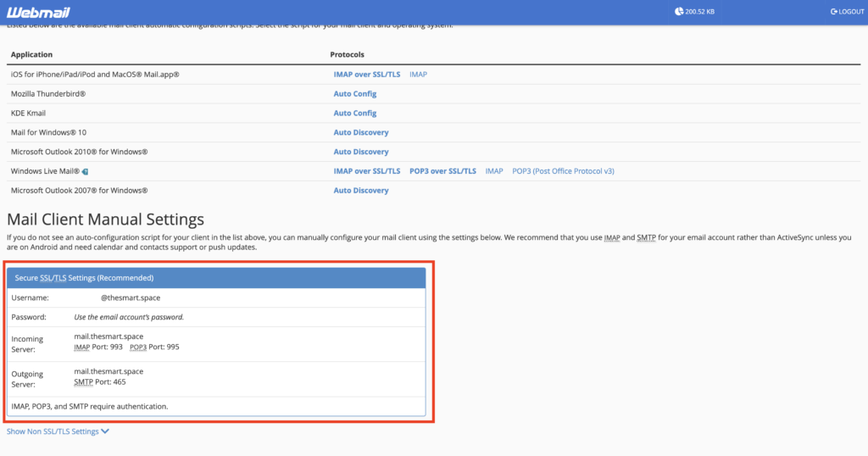Viewport: 868px width, 456px height.
Task: Open Auto Discovery for Outlook 2010
Action: point(360,152)
